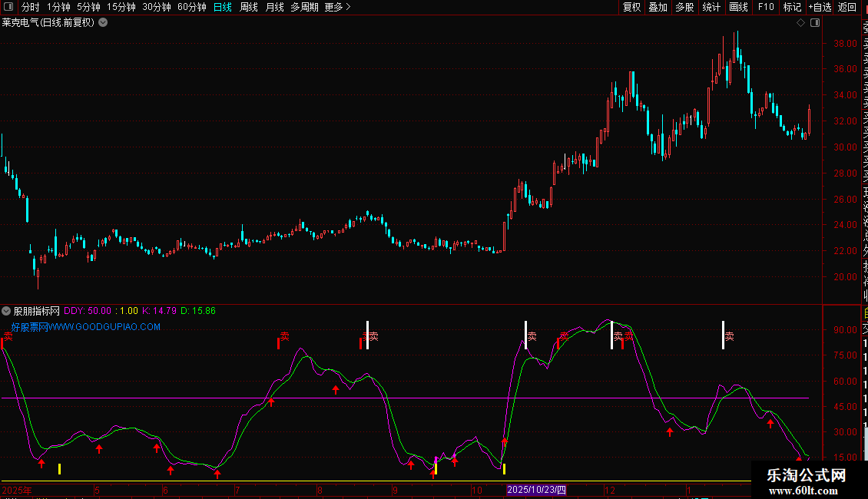Select the 30分钟 period
The image size is (868, 499).
157,7
